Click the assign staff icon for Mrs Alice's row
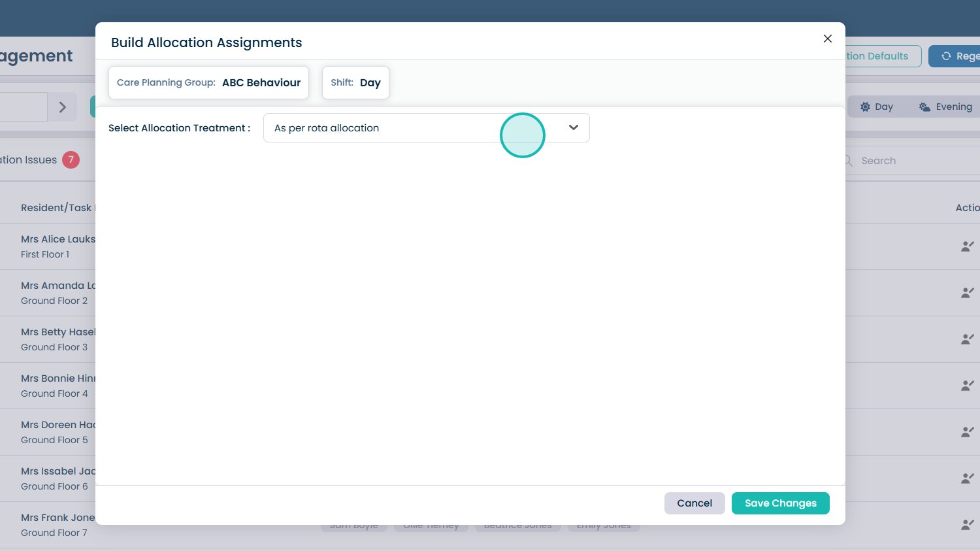This screenshot has width=980, height=551. pyautogui.click(x=968, y=246)
